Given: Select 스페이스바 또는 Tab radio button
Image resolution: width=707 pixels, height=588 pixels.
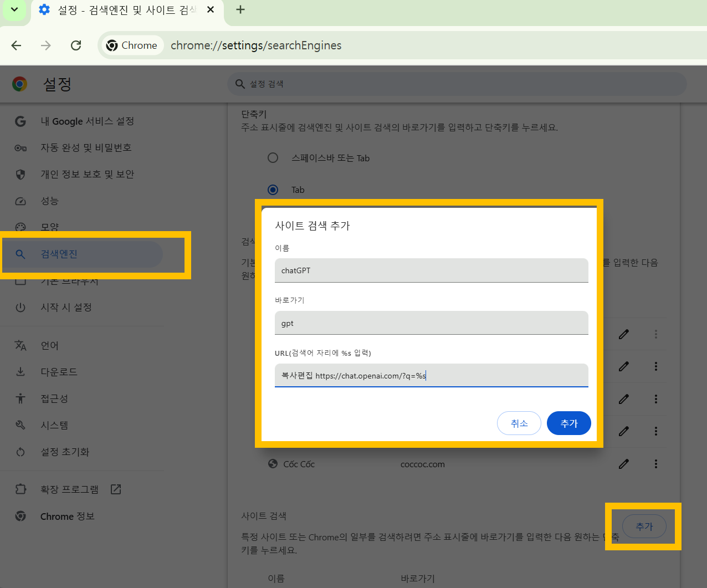Looking at the screenshot, I should (x=273, y=158).
